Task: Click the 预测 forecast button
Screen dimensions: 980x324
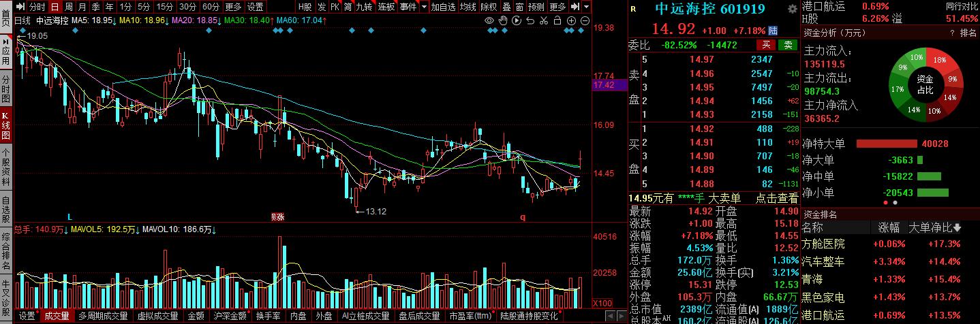Action: tap(536, 7)
